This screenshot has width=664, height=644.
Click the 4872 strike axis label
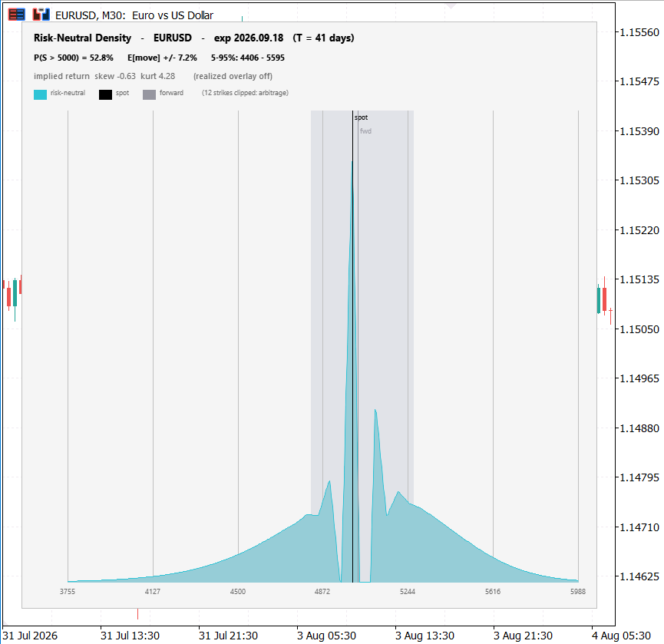pos(322,592)
